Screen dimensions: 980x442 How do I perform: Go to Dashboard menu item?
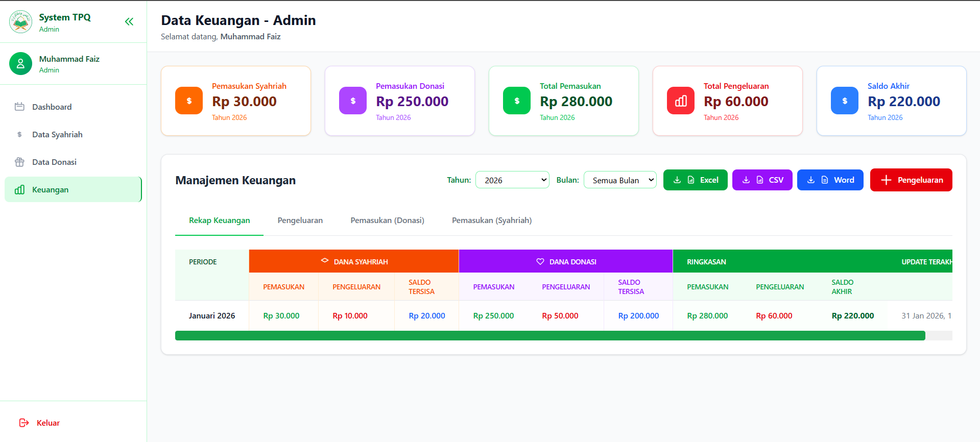click(x=73, y=107)
